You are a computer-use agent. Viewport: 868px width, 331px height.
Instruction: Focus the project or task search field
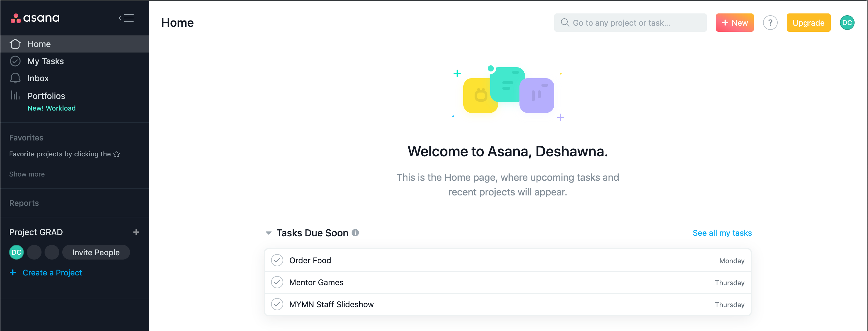tap(630, 23)
